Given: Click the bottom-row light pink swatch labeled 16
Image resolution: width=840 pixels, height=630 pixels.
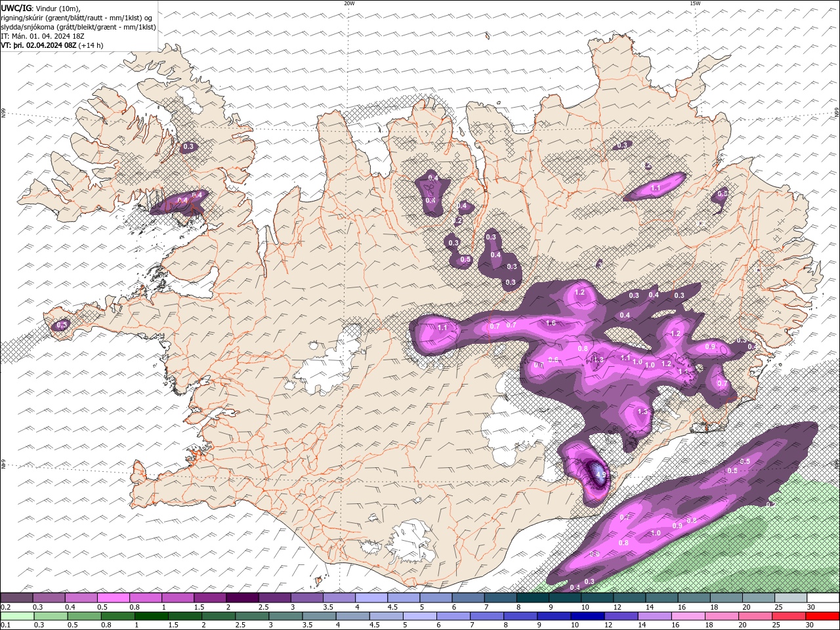Looking at the screenshot, I should (689, 616).
